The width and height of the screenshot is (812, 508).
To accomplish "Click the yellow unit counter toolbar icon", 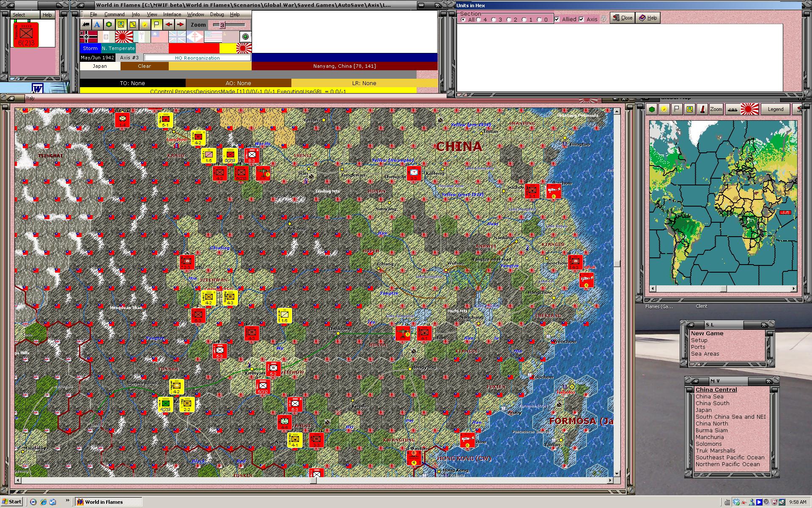I will (x=121, y=25).
